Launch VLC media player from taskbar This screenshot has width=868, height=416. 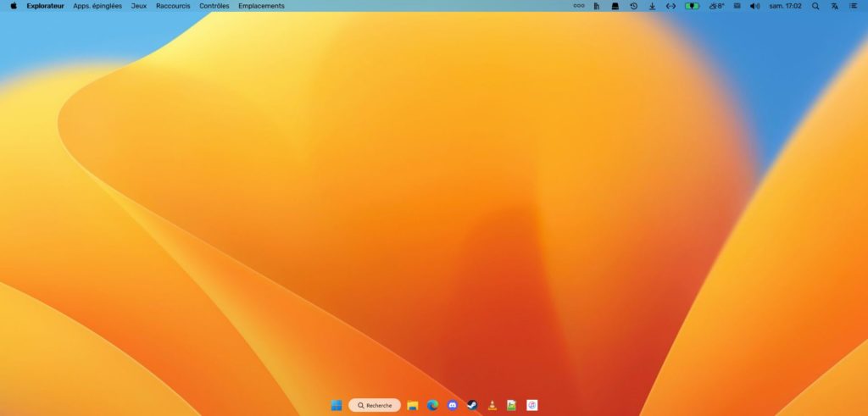pos(492,406)
